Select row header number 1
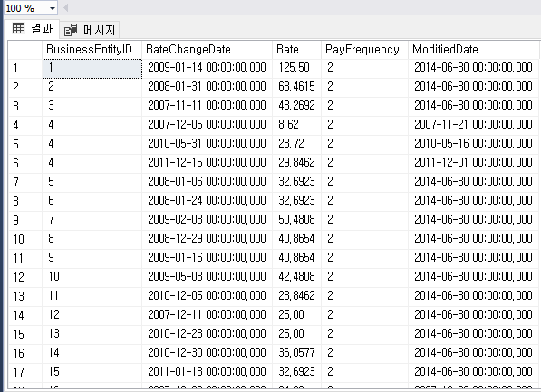 pyautogui.click(x=25, y=68)
